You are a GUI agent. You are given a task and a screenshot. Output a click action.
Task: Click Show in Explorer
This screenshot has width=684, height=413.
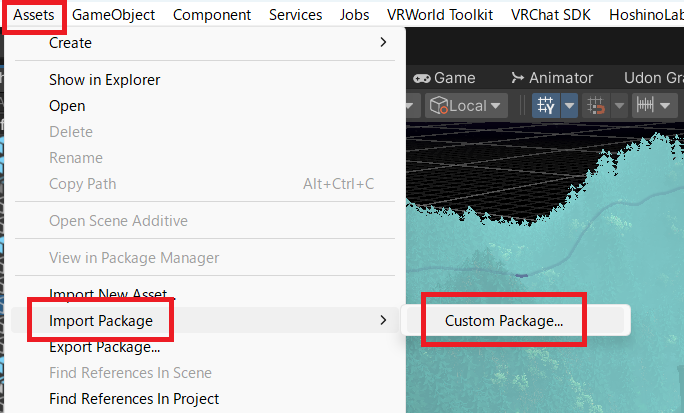(x=104, y=80)
